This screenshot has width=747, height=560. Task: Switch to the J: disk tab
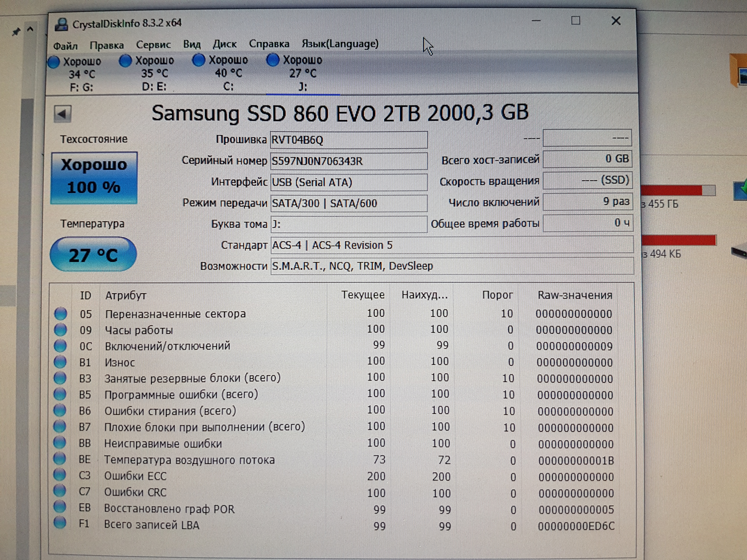coord(303,73)
